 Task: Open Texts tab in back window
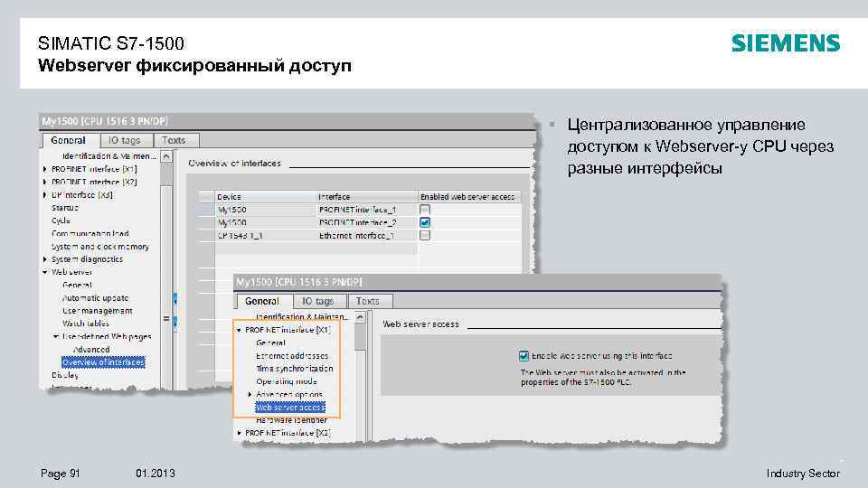[175, 141]
